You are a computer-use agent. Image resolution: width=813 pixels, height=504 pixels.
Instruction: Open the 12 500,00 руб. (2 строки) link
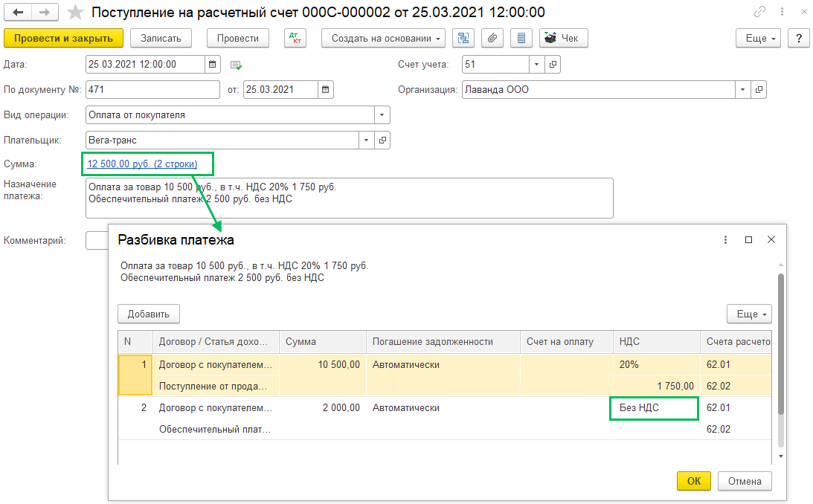(x=142, y=164)
